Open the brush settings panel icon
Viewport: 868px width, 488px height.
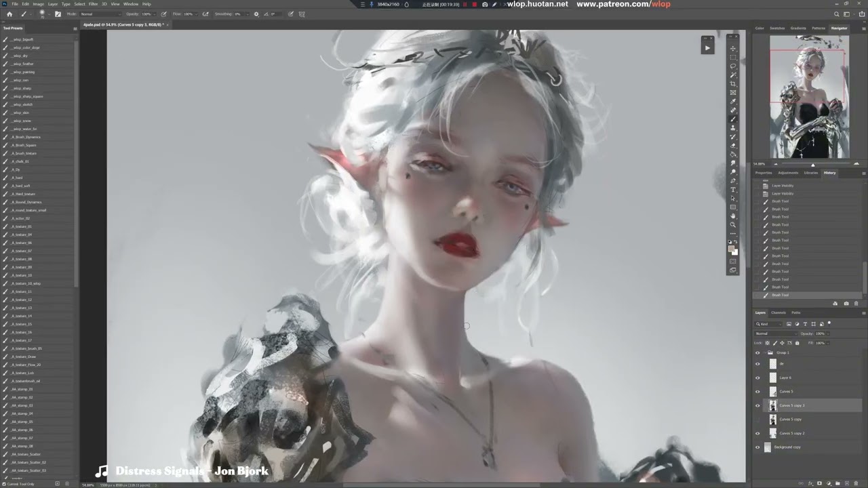click(58, 14)
